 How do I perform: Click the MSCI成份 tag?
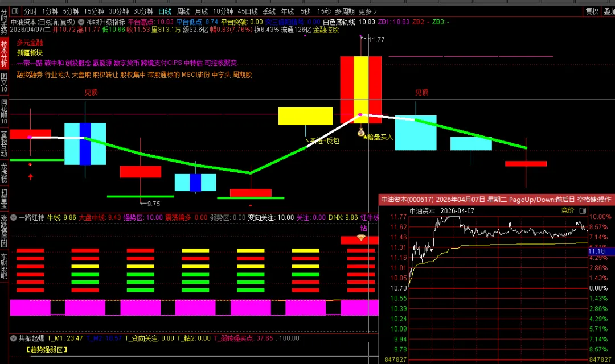point(195,75)
